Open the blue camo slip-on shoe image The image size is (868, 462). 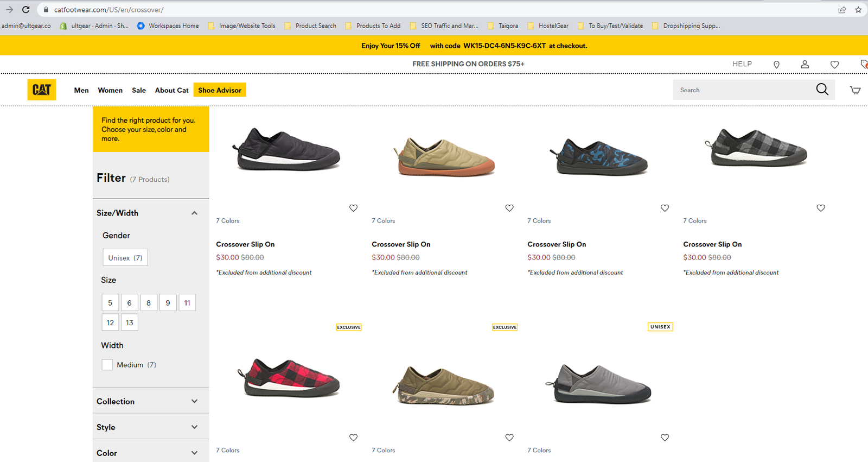[599, 156]
